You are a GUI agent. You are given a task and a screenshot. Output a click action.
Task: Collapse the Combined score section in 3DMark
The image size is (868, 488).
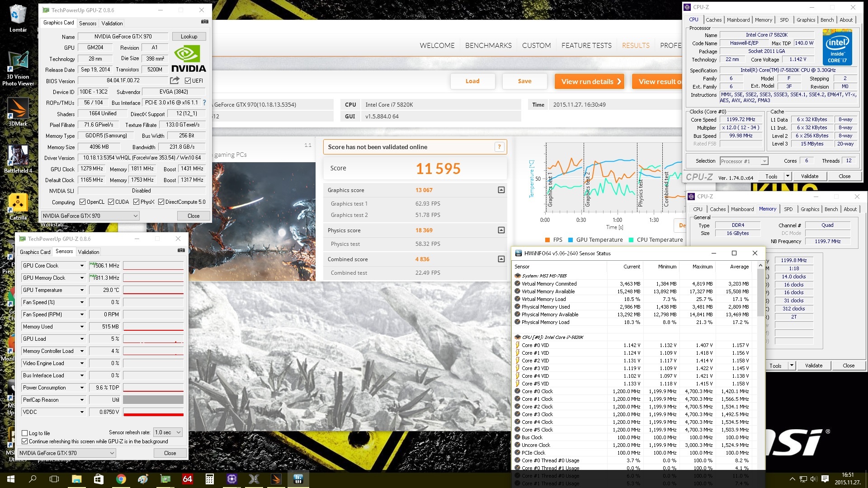click(x=501, y=259)
